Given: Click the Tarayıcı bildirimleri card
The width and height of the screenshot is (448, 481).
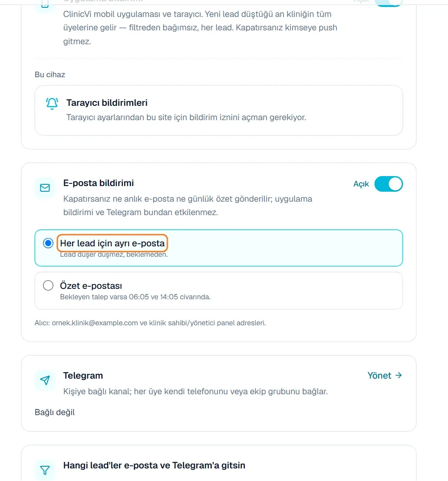Looking at the screenshot, I should (219, 111).
